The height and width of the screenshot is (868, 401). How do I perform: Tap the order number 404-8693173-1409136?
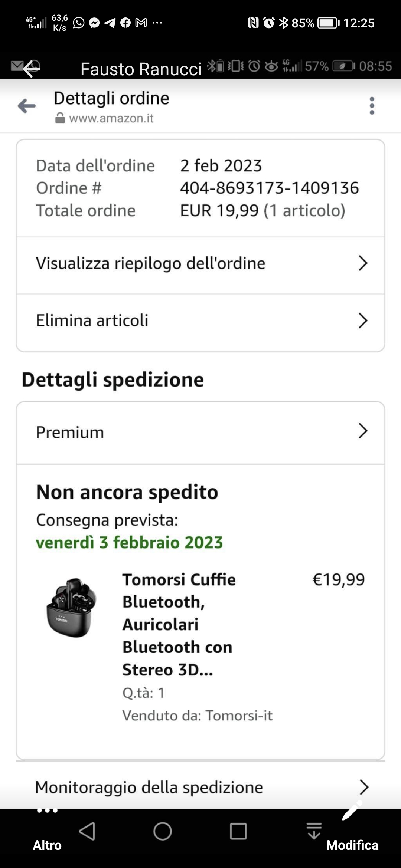click(x=269, y=188)
